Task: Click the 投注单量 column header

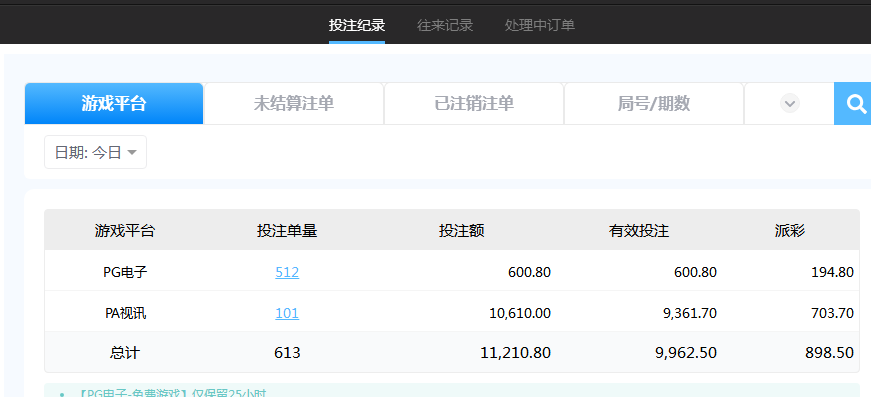Action: point(287,231)
